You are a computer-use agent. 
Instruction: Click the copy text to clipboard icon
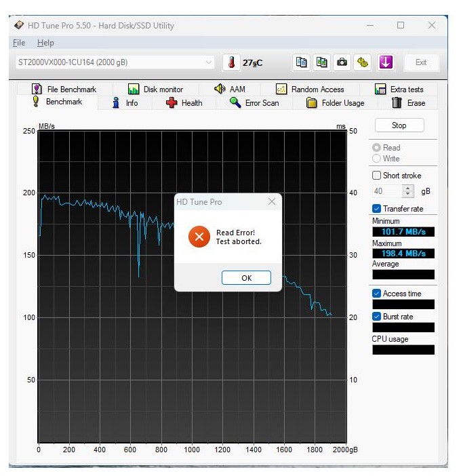(x=301, y=62)
